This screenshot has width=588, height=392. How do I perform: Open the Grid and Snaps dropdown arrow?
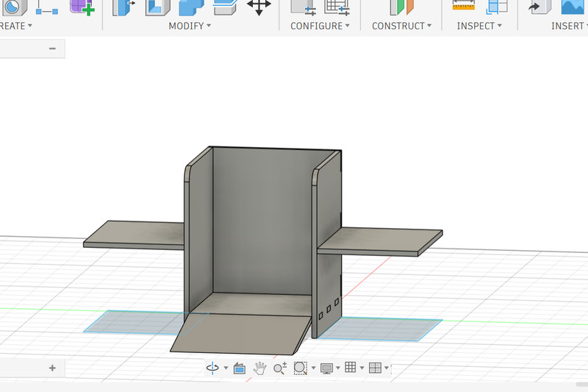pyautogui.click(x=362, y=368)
